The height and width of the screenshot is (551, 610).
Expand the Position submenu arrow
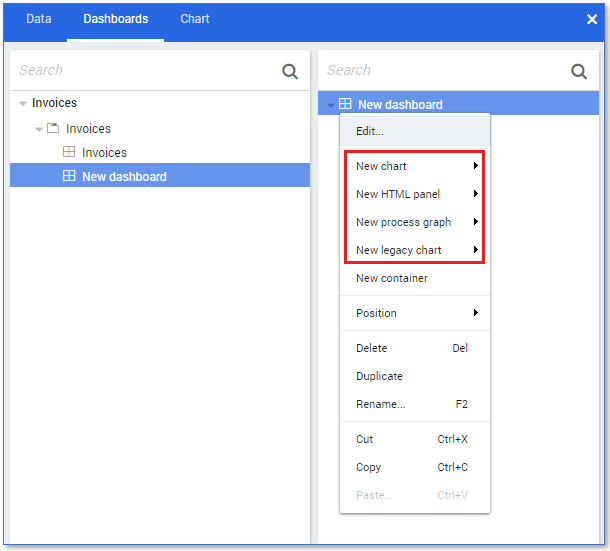(476, 313)
